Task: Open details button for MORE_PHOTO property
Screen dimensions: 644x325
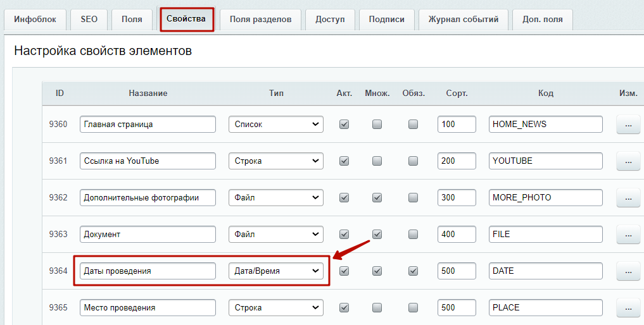Action: (628, 198)
